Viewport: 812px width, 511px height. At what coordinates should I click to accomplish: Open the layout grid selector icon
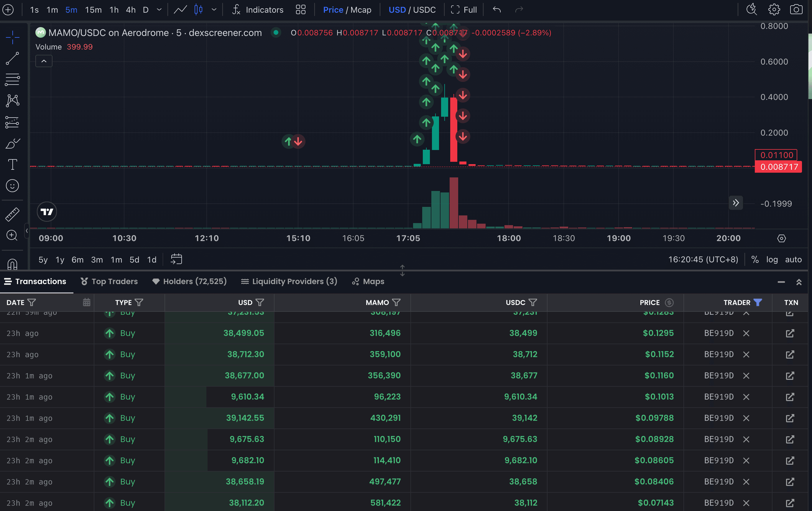(x=300, y=9)
